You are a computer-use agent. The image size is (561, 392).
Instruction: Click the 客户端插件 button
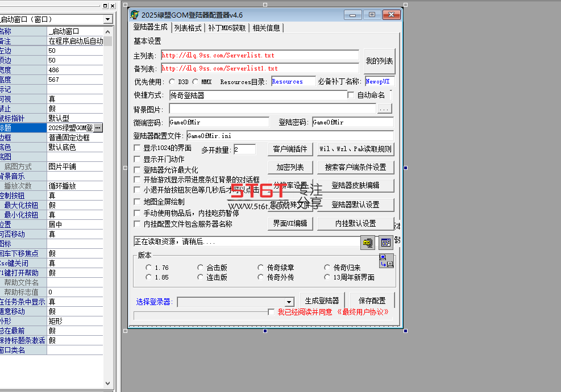pos(290,149)
